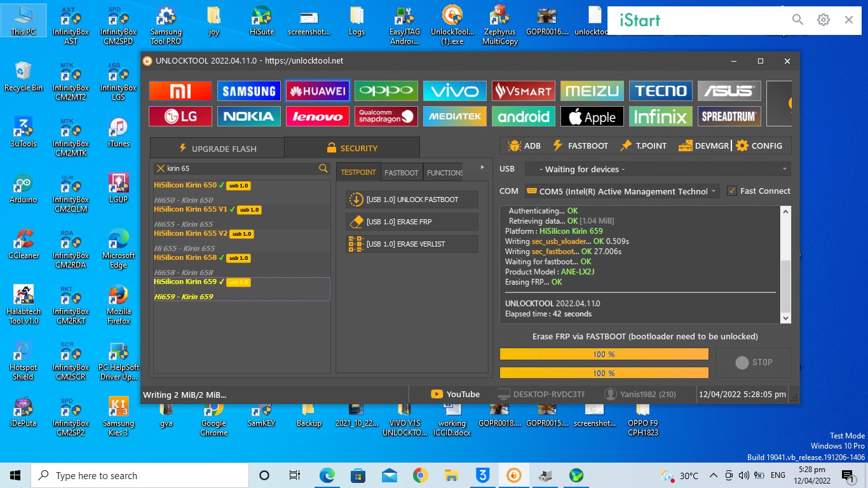Select the Vivo brand logo
868x488 pixels.
[455, 91]
